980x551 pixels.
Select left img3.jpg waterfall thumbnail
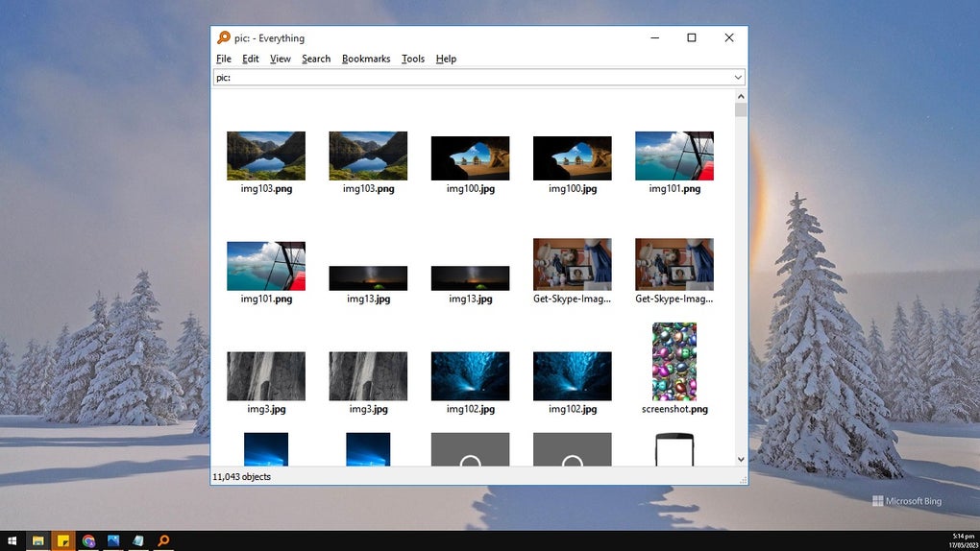click(266, 376)
